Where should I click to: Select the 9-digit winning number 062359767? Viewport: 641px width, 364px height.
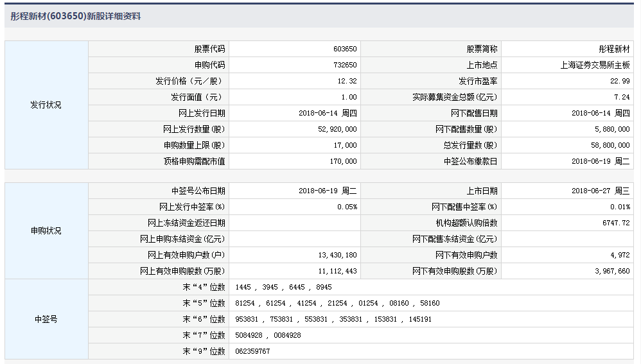pyautogui.click(x=253, y=352)
